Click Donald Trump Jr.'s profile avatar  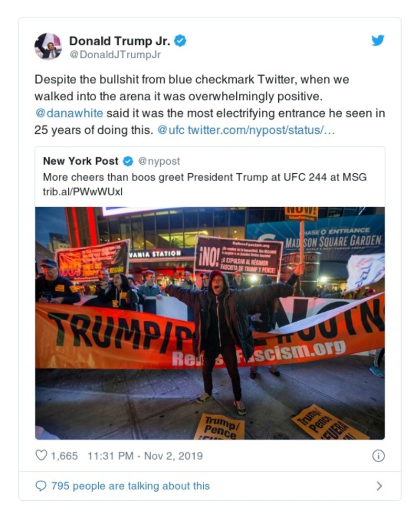48,46
